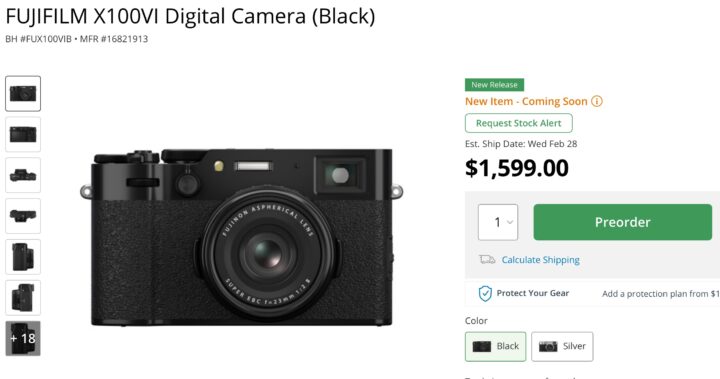Click the shipping truck icon

pos(487,260)
